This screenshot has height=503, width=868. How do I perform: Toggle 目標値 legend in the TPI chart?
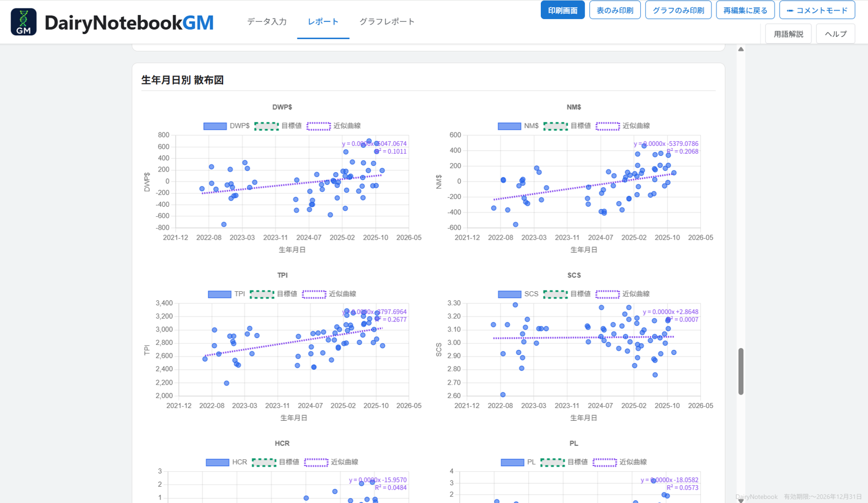(x=262, y=294)
